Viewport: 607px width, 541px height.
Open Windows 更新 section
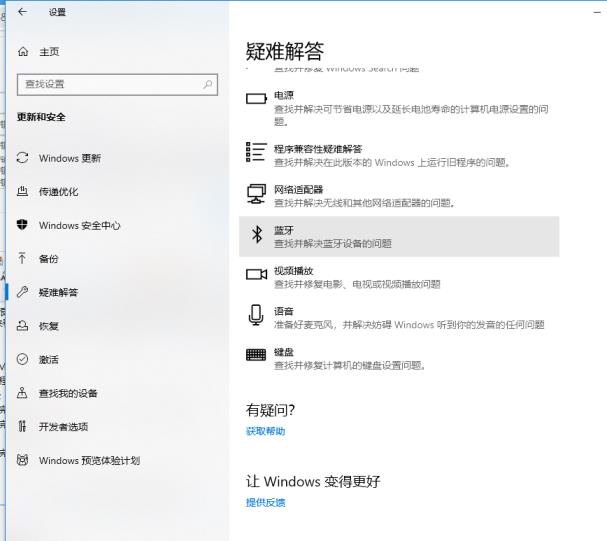pyautogui.click(x=70, y=158)
